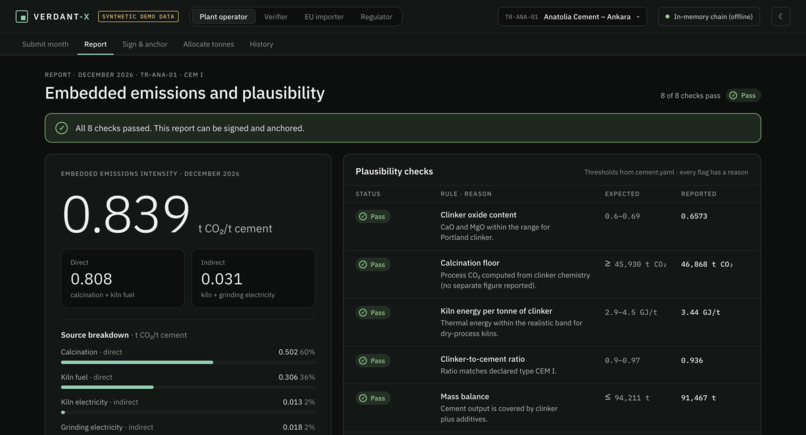806x435 pixels.
Task: Click reported value 91,467 t
Action: (698, 398)
